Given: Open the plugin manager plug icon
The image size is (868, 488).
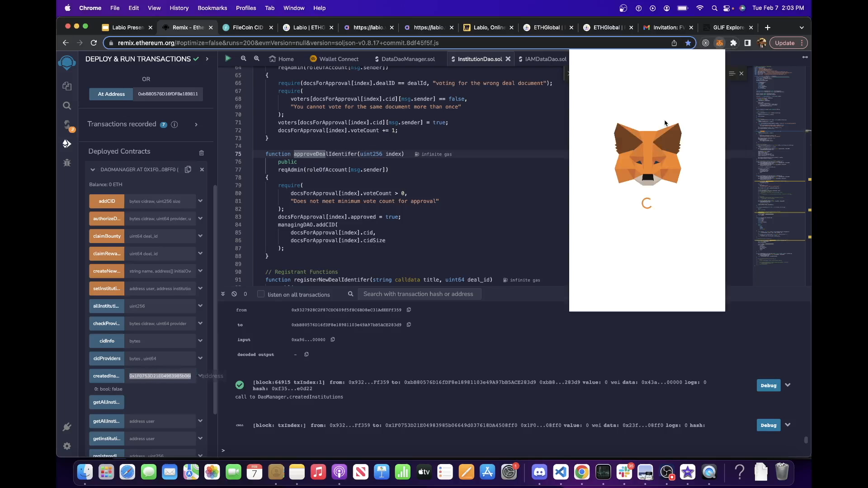Looking at the screenshot, I should click(67, 427).
